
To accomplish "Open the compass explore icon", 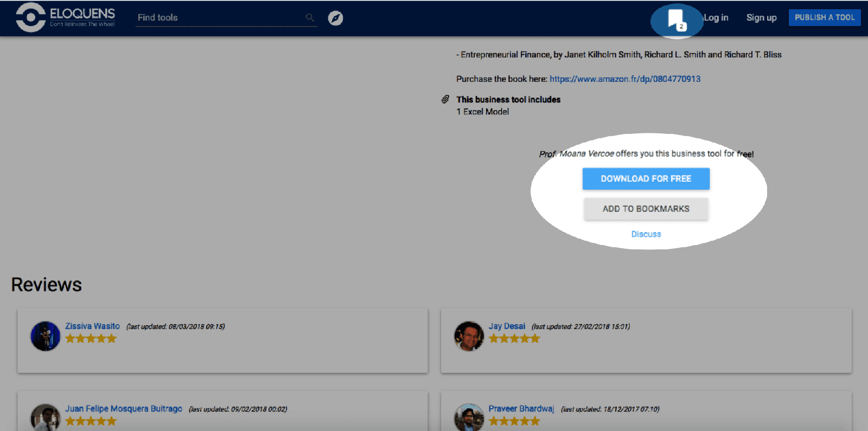I will 336,18.
